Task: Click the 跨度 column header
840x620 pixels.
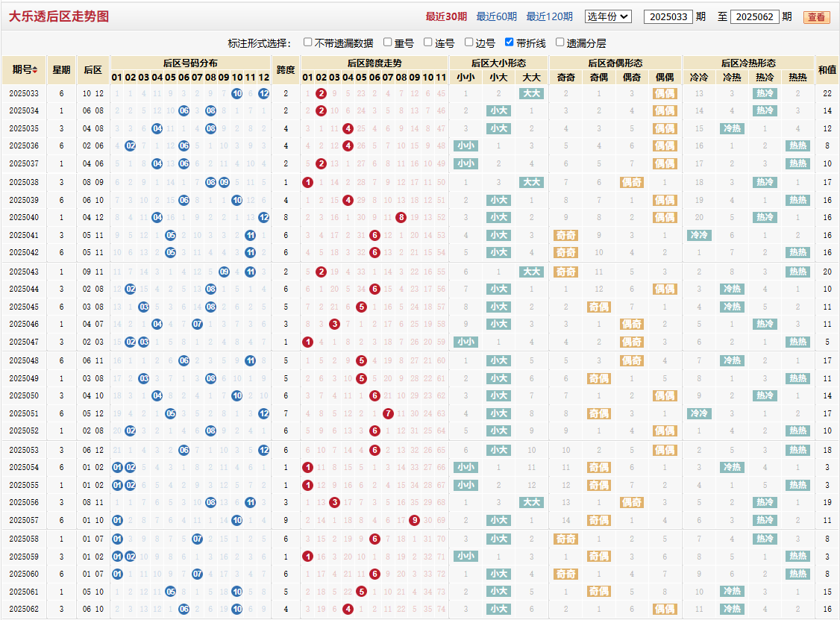Action: click(x=286, y=69)
